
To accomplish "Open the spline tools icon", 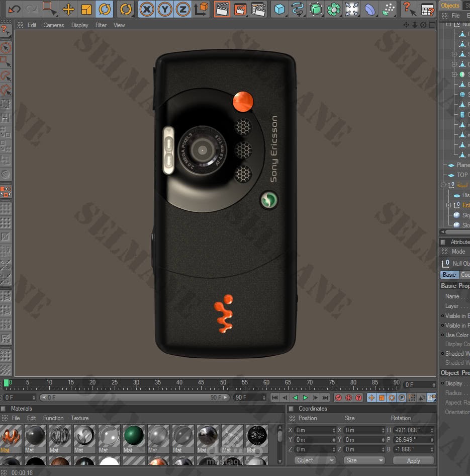I will pos(298,9).
